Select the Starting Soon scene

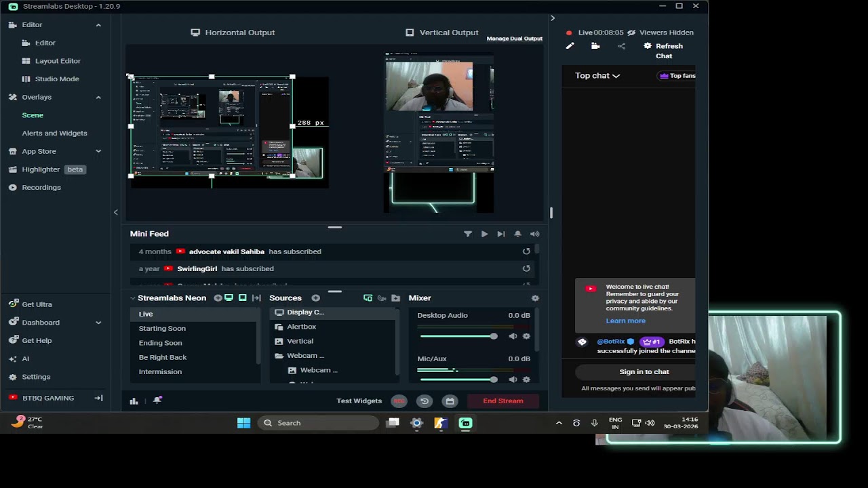click(195, 328)
